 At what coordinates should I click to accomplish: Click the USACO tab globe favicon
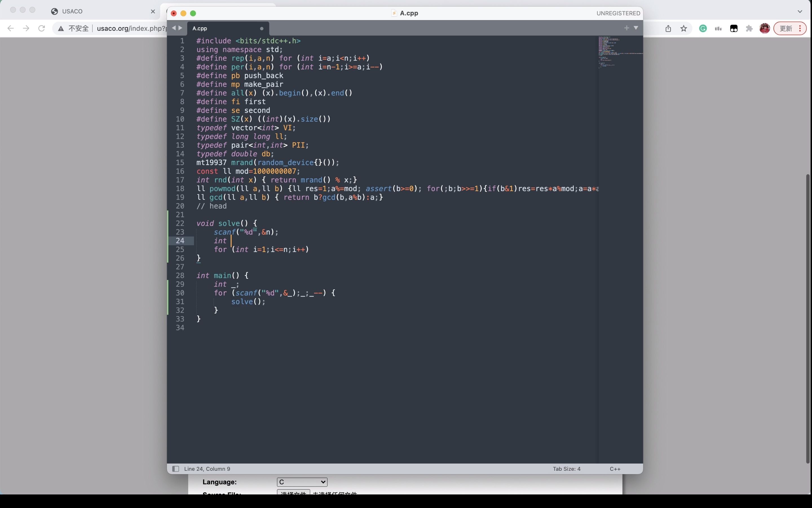click(x=54, y=11)
